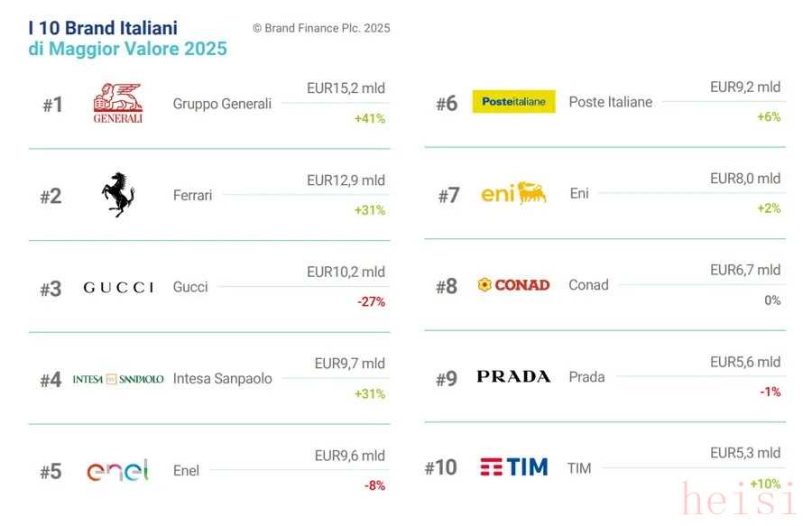Image resolution: width=812 pixels, height=526 pixels.
Task: Click the EUR15,2 mld value
Action: [x=346, y=88]
